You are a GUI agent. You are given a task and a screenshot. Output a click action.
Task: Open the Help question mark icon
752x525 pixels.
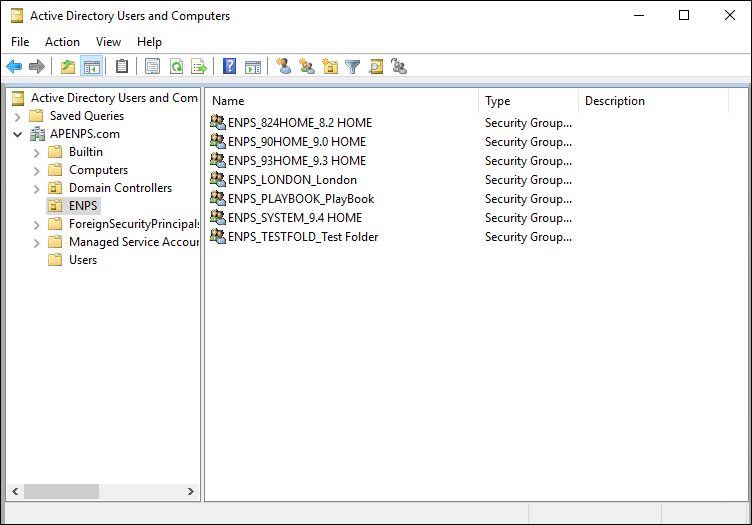230,66
